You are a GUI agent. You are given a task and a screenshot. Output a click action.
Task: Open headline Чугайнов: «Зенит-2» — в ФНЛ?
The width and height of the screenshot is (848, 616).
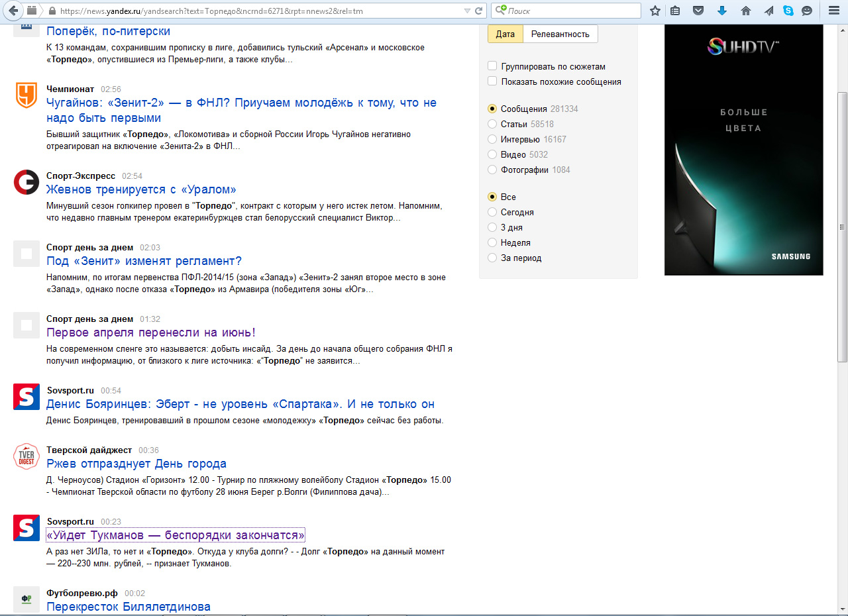coord(241,110)
